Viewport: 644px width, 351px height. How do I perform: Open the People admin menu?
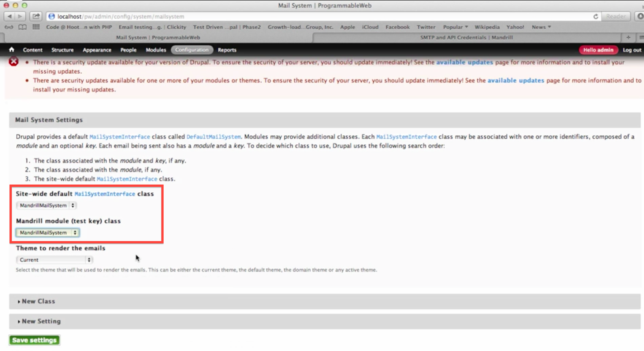pos(128,50)
